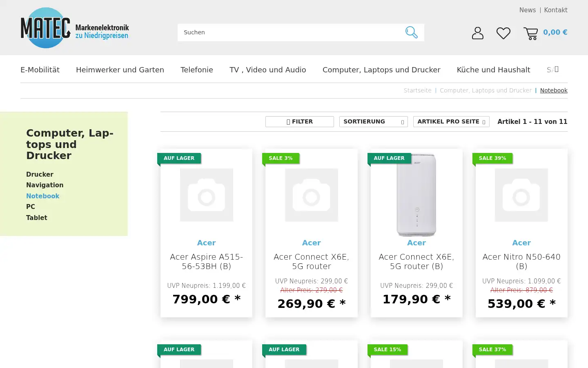Click the cart total 0,00 €
This screenshot has width=588, height=368.
pos(555,32)
